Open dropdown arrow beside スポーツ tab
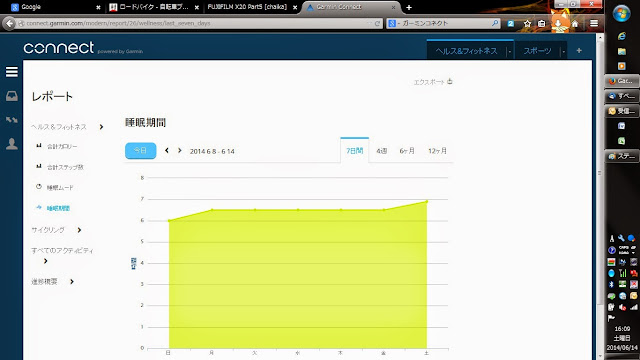640x360 pixels. tap(563, 51)
